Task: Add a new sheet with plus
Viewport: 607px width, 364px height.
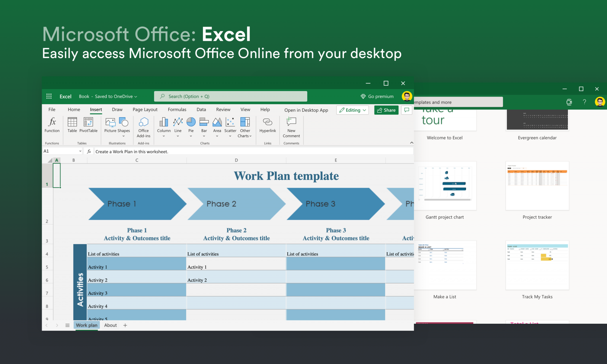Action: 125,325
